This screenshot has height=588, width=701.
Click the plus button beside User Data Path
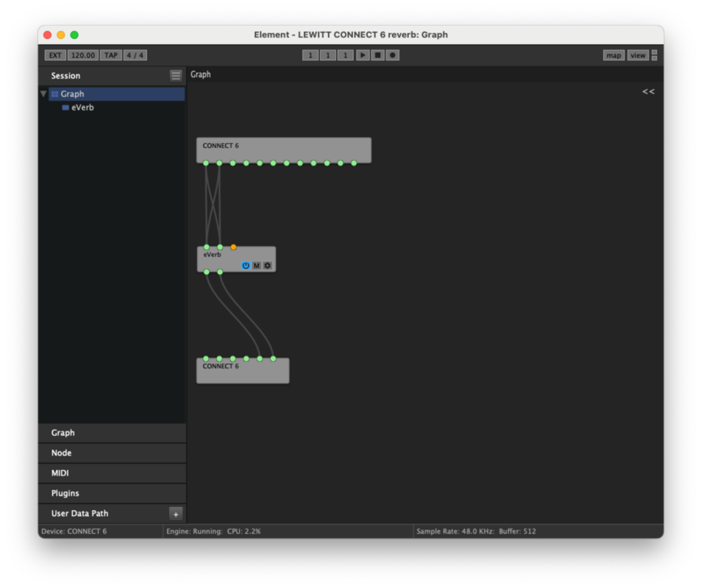point(176,514)
